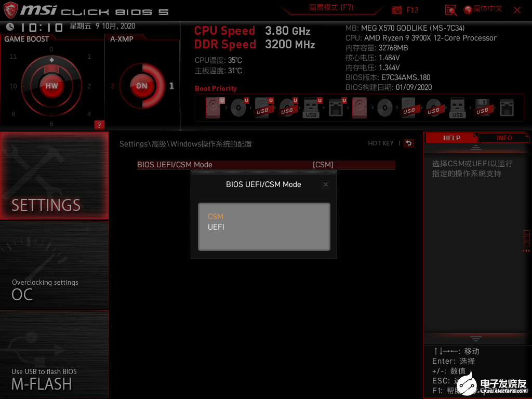Select the UEFI USB CD/DVD boot icon
Image resolution: width=532 pixels, height=399 pixels.
(x=288, y=108)
